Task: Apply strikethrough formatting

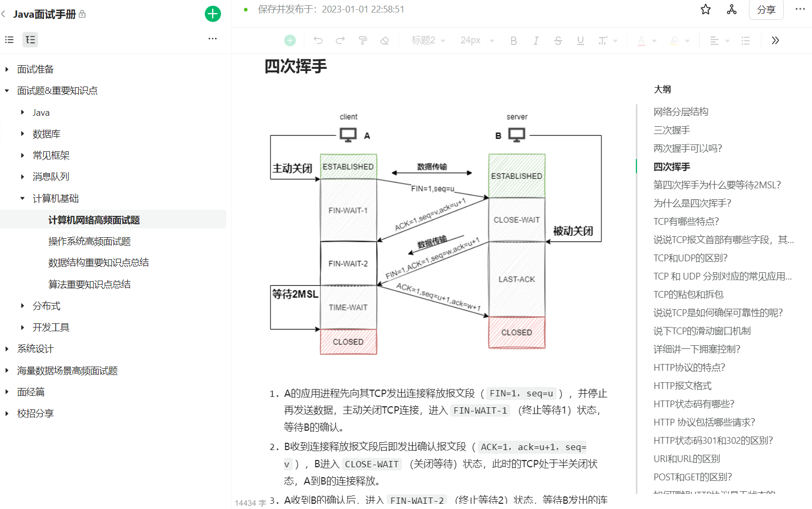Action: pyautogui.click(x=558, y=41)
